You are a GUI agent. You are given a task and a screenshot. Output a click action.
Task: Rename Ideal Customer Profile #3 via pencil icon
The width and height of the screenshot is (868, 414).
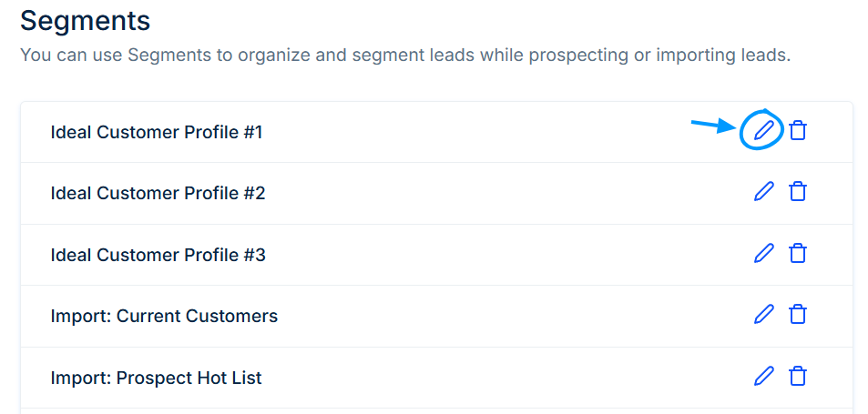763,253
